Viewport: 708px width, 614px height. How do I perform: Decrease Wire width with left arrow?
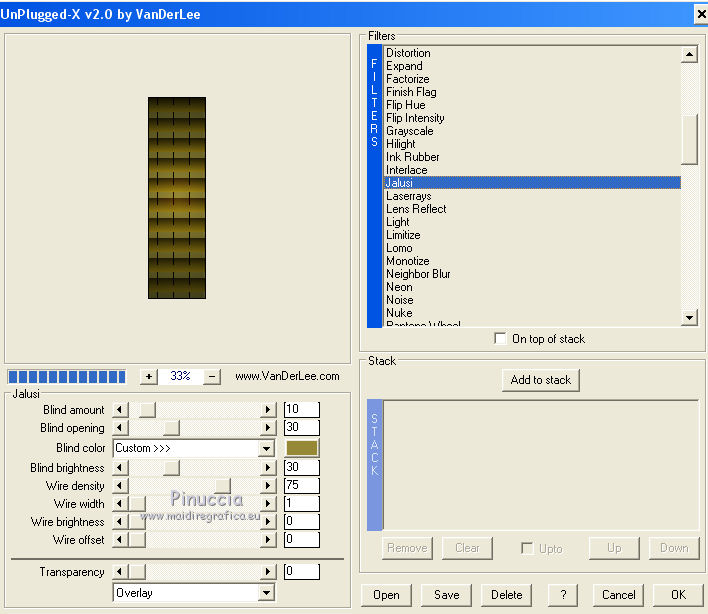[x=120, y=503]
